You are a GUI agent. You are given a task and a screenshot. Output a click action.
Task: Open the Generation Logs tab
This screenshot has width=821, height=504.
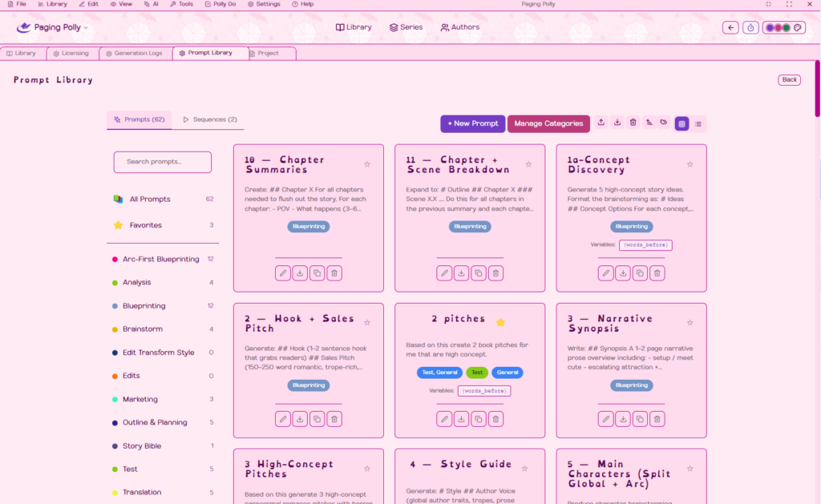coord(135,54)
